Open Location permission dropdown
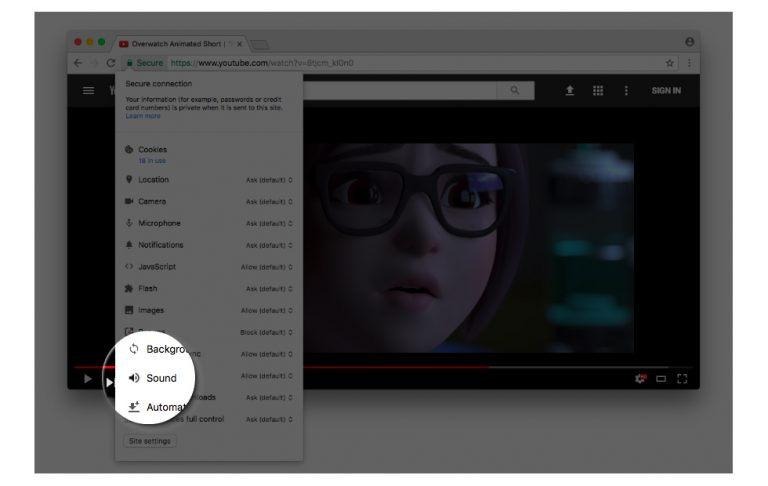This screenshot has width=768, height=486. [269, 180]
